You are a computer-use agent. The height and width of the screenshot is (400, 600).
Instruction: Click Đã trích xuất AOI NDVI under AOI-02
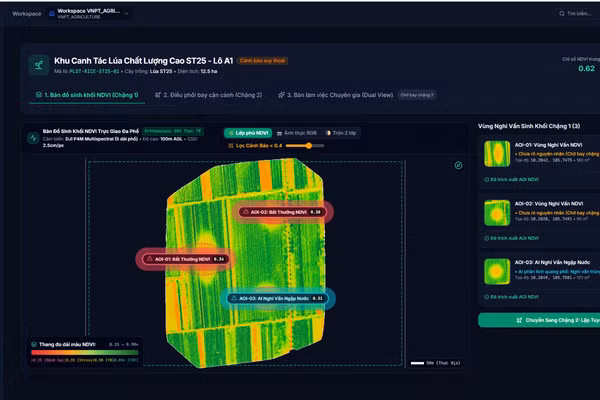pyautogui.click(x=511, y=238)
